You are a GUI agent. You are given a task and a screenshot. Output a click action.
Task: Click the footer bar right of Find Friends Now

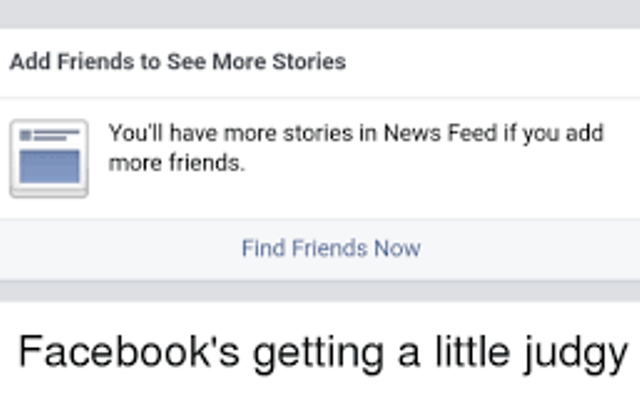pyautogui.click(x=530, y=249)
